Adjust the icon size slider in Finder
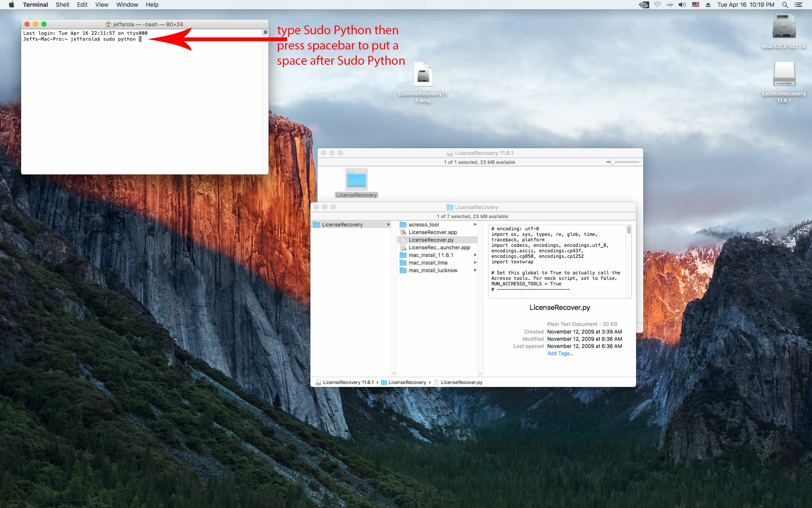Viewport: 812px width, 508px height. tap(613, 162)
